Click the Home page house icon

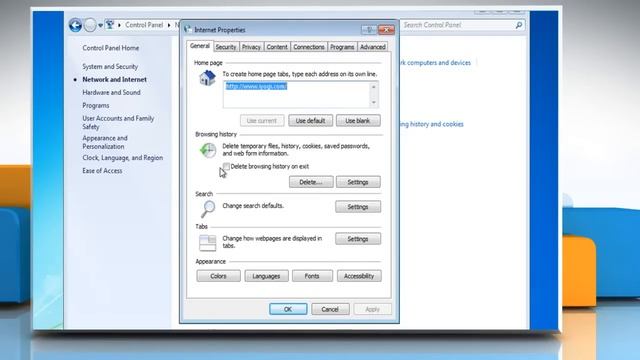(207, 78)
